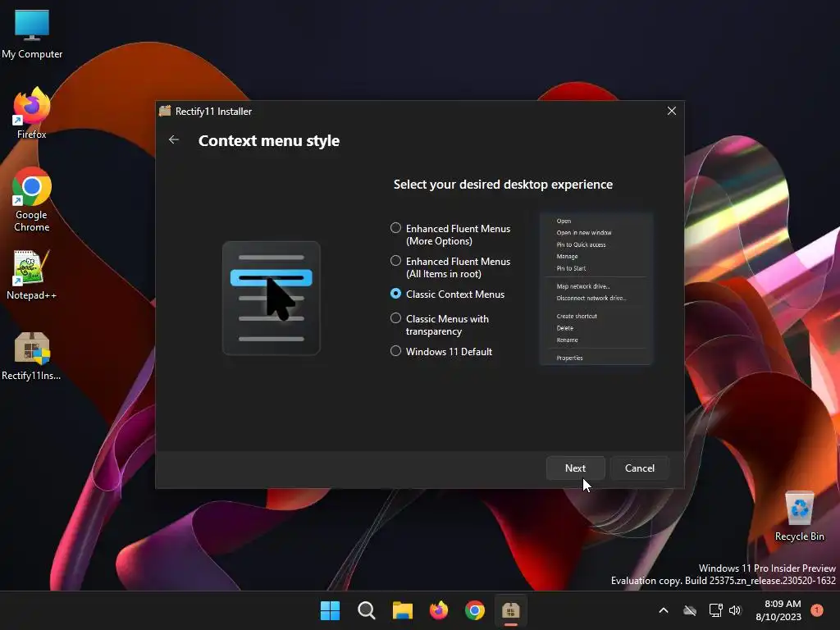Select Classic Menus with transparency
Screen dimensions: 840x630
[x=440, y=325]
